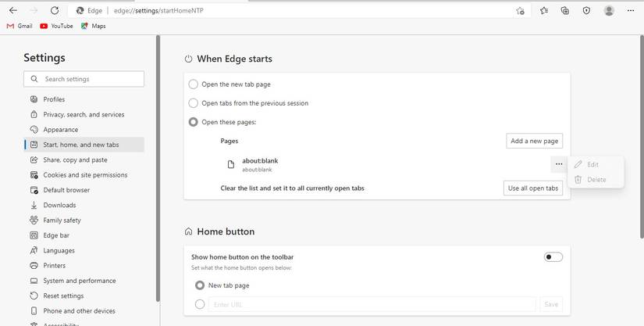Choose the 'New tab page' radio button
The image size is (644, 326).
point(200,285)
